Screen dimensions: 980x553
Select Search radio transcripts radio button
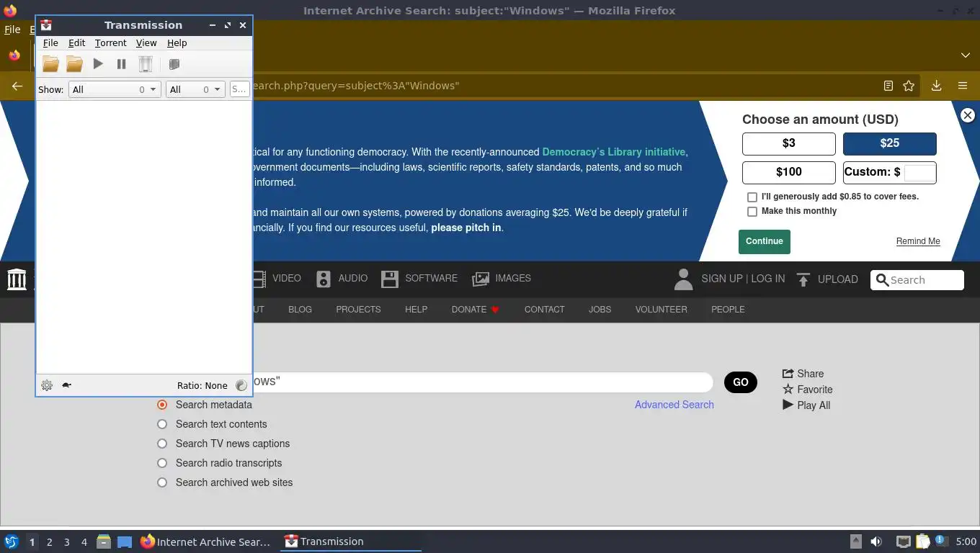click(162, 463)
